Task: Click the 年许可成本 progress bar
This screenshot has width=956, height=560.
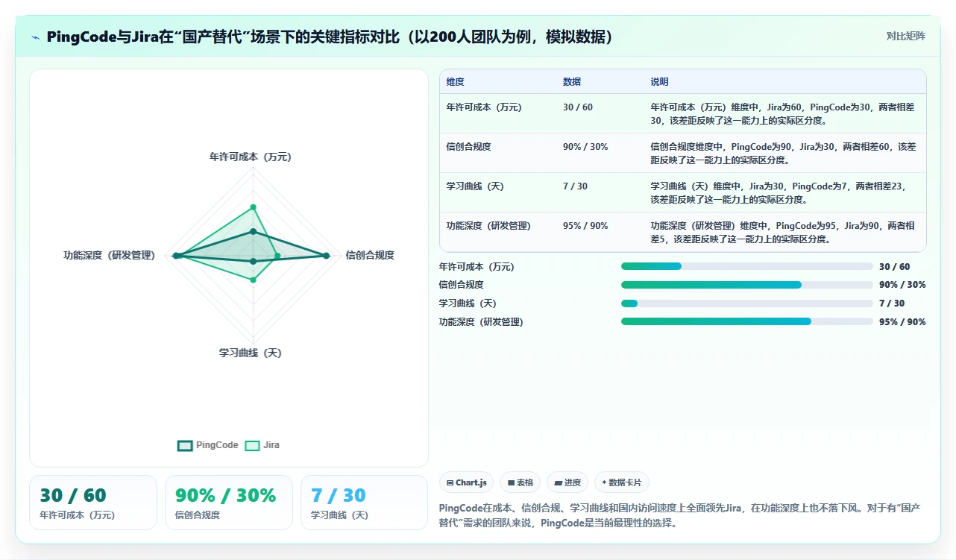Action: coord(746,266)
